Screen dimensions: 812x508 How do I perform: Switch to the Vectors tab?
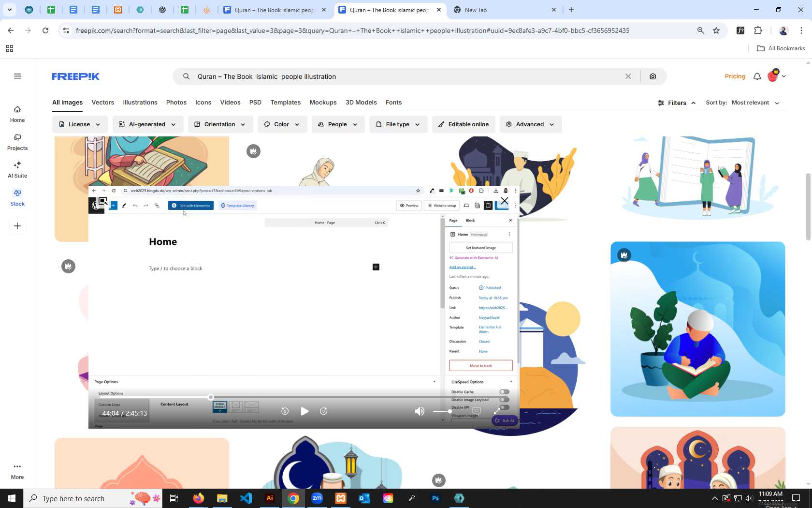103,103
